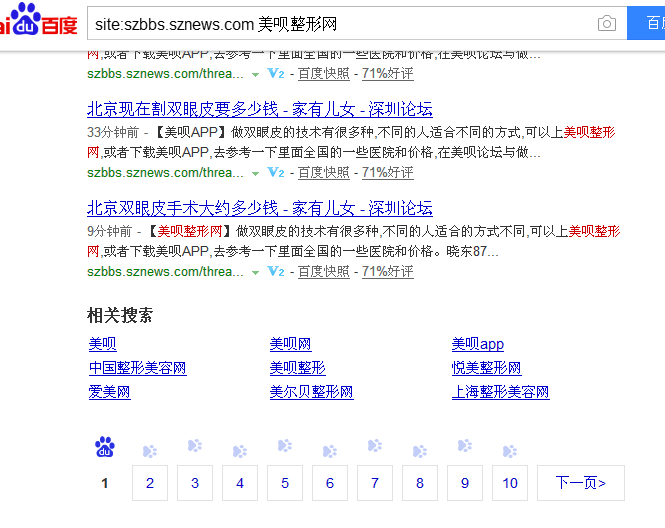Go to results page 3
Screen dimensions: 665x528
coord(195,483)
